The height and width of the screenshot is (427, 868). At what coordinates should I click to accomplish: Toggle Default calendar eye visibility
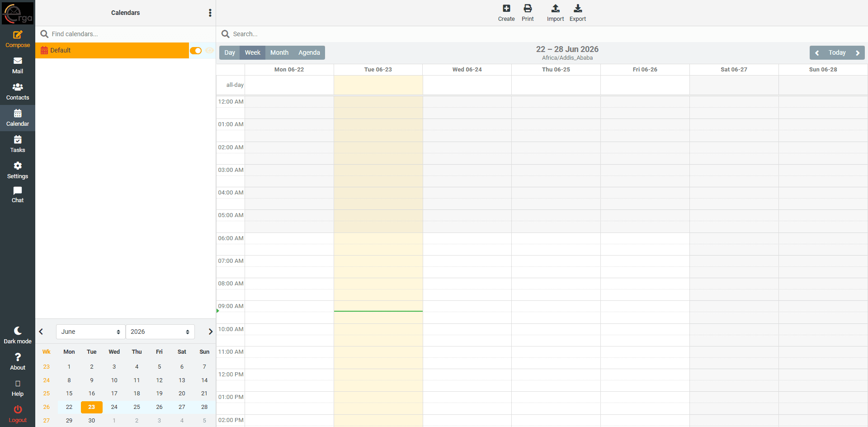[x=209, y=51]
